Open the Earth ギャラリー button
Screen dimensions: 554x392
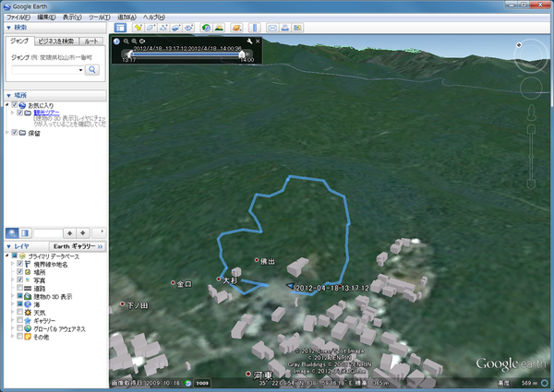tap(78, 246)
